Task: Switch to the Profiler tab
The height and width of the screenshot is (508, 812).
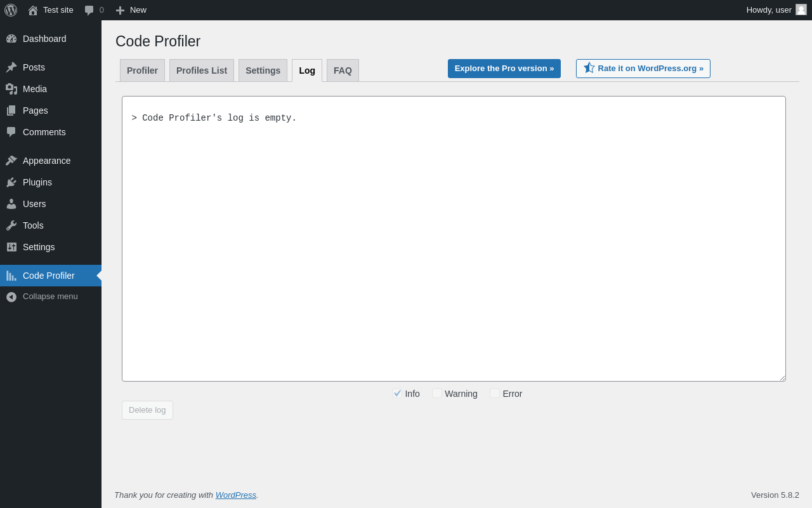Action: (x=142, y=70)
